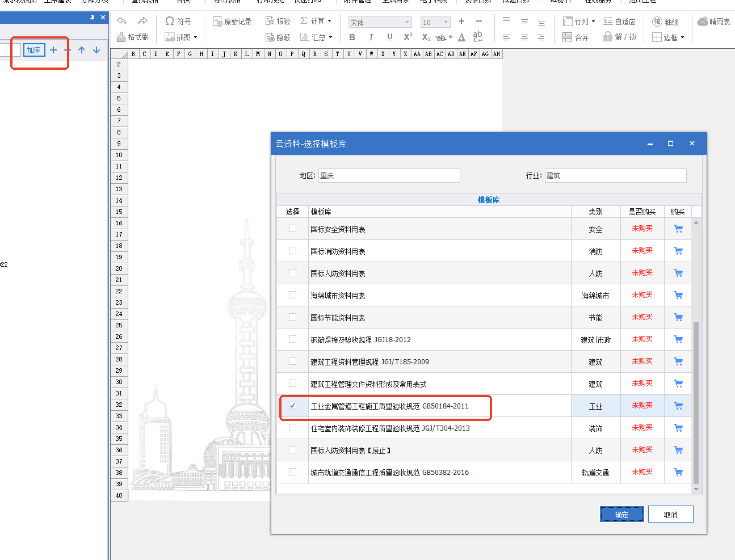Check the 国标消防资料用表 checkbox
Screen dimensions: 735x560
coord(292,251)
